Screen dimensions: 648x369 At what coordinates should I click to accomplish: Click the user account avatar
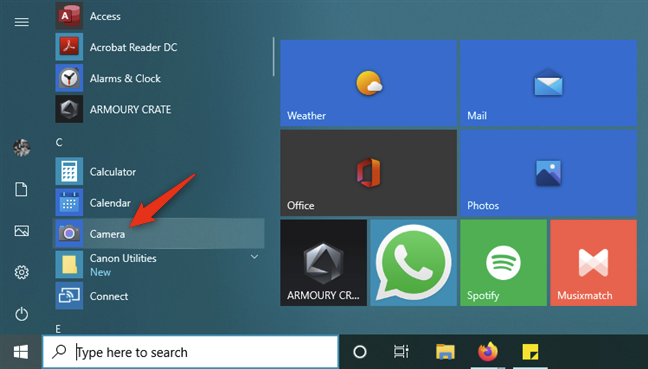coord(21,148)
